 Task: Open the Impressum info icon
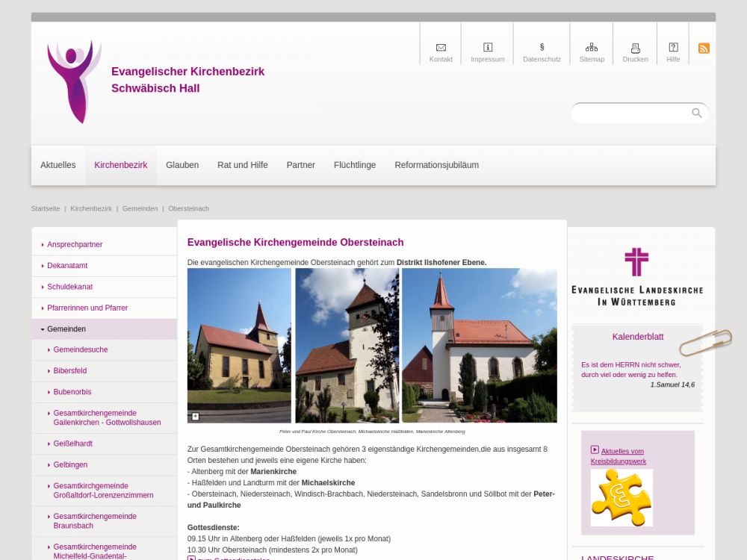pyautogui.click(x=488, y=48)
